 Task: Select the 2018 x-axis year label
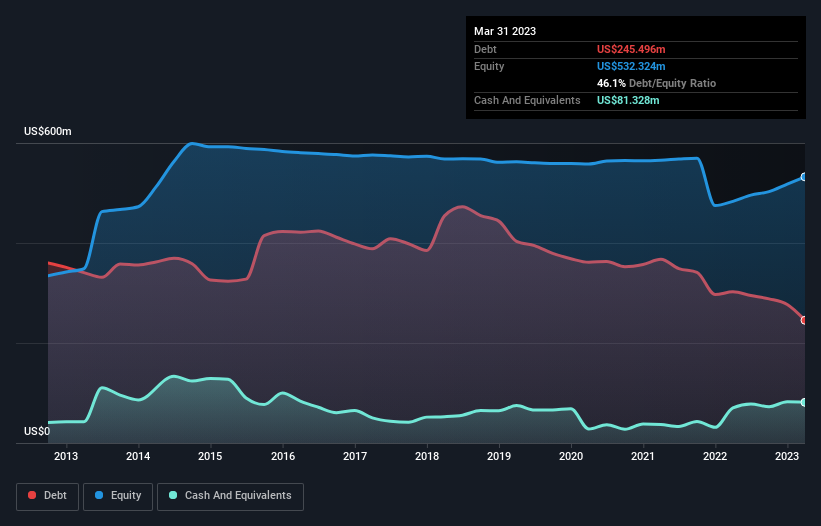coord(427,457)
